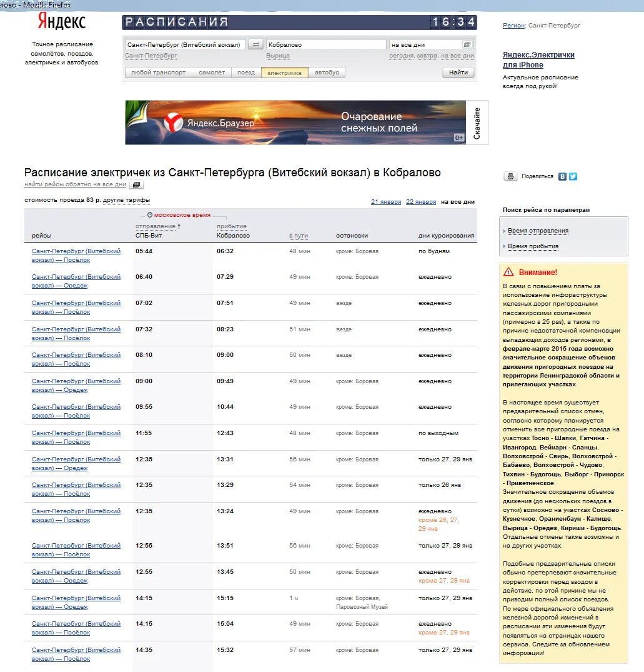This screenshot has height=672, width=644.
Task: Open the Регион selection link
Action: pos(513,25)
